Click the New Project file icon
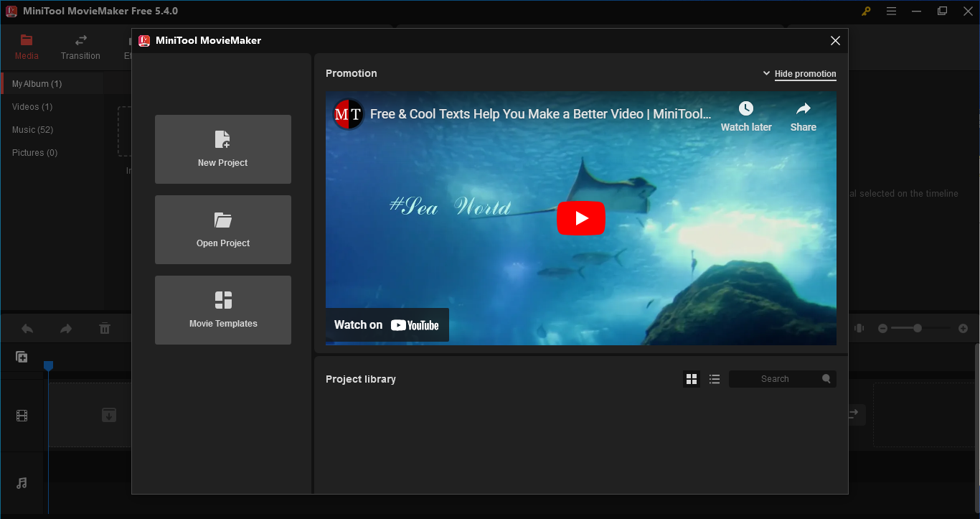This screenshot has width=980, height=519. pyautogui.click(x=223, y=139)
